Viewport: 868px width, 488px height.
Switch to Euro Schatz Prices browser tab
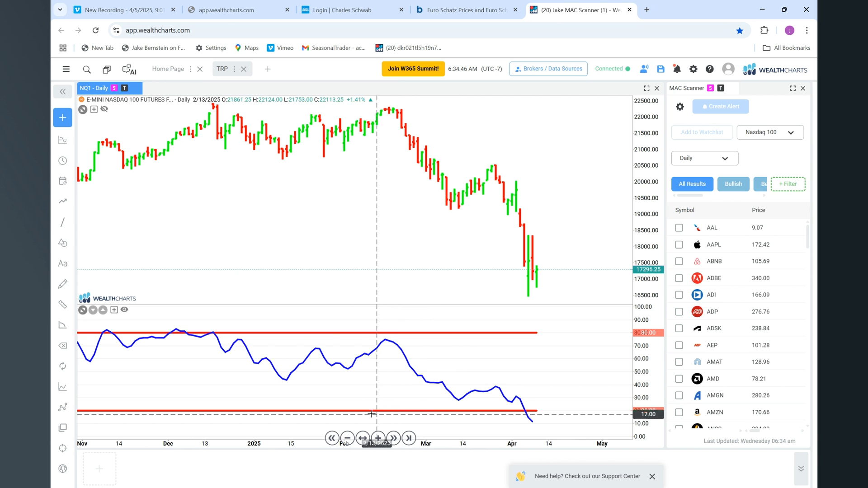pos(466,10)
